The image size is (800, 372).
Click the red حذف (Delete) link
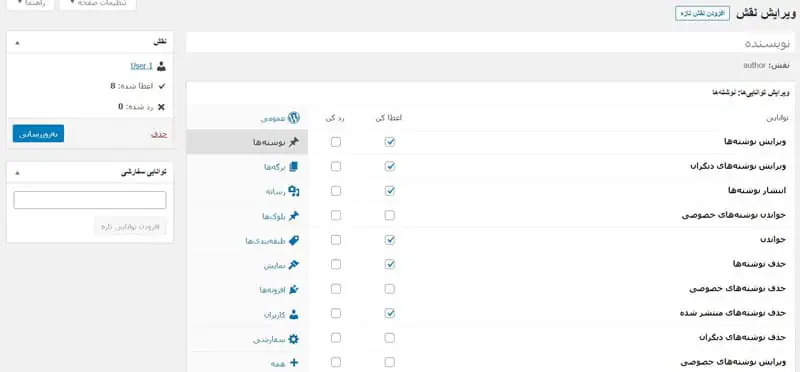pyautogui.click(x=159, y=134)
